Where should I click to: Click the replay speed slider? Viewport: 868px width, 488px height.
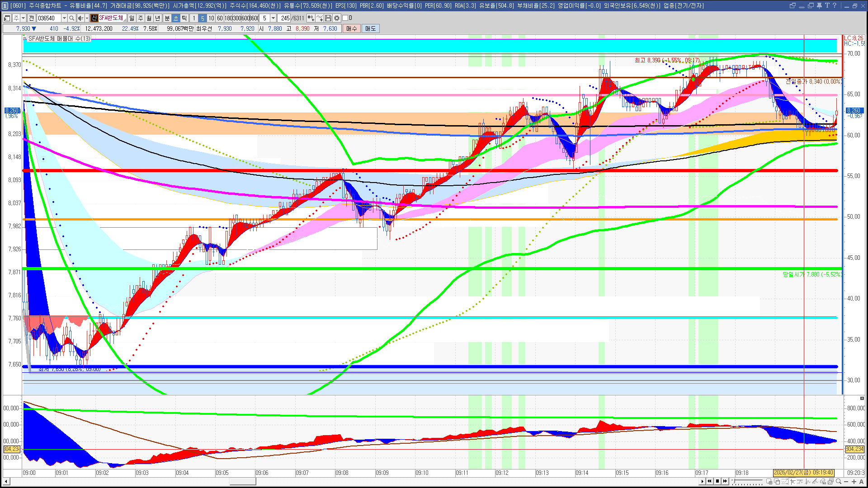[x=747, y=481]
